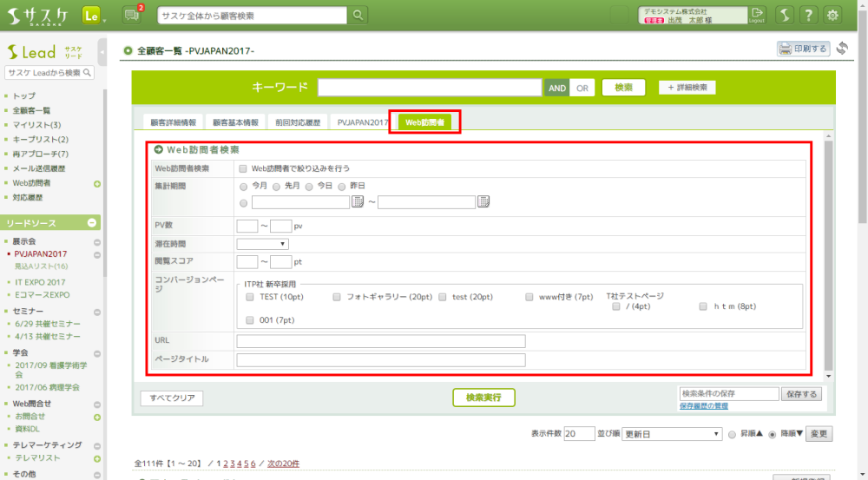The image size is (868, 480).
Task: Open the calendar picker for the end date
Action: [x=483, y=202]
